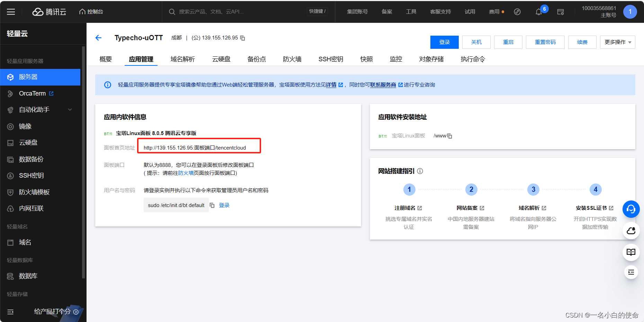The height and width of the screenshot is (322, 644).
Task: Click the back arrow next to Typecho-uOTT
Action: [98, 38]
